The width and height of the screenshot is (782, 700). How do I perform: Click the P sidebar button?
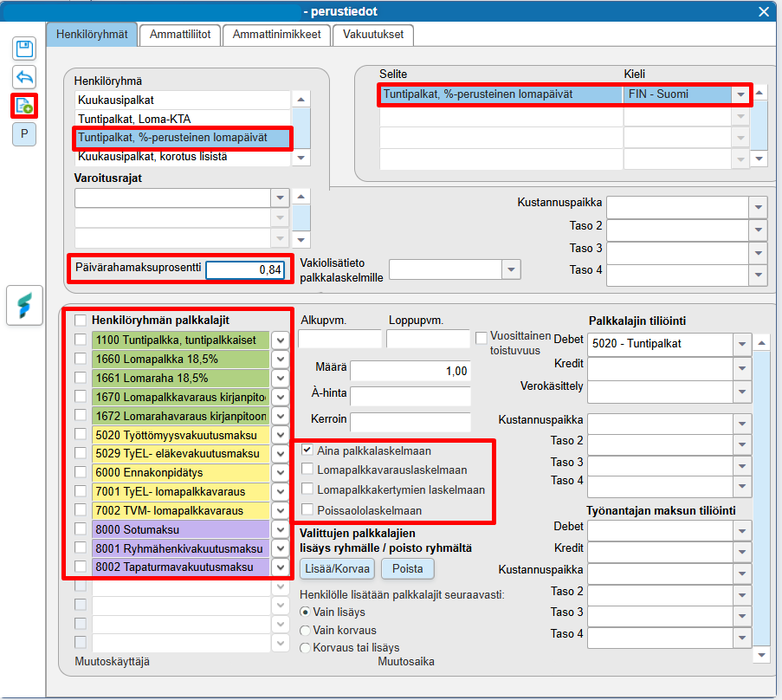pos(24,133)
